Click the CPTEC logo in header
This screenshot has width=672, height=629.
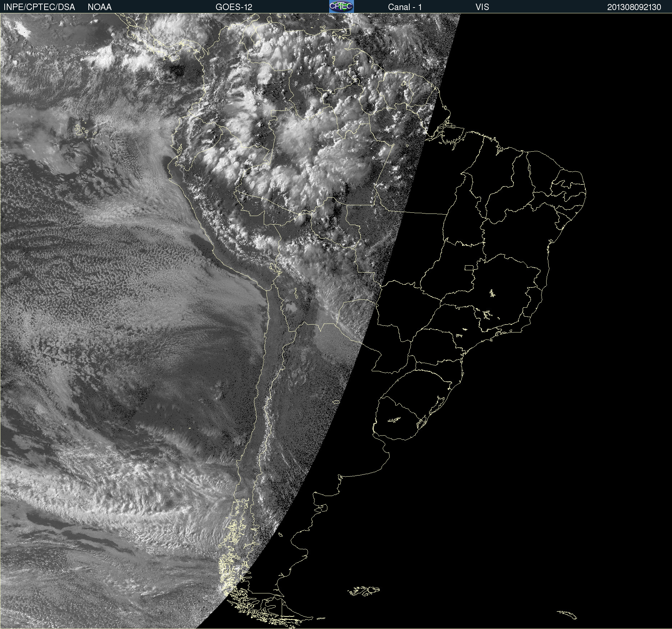pos(341,6)
